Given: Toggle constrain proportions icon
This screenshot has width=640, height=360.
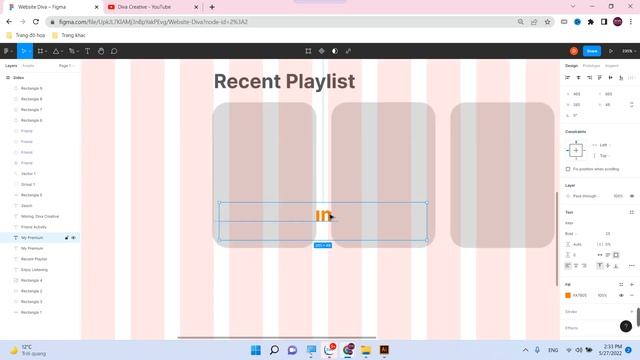Looking at the screenshot, I should (x=632, y=104).
